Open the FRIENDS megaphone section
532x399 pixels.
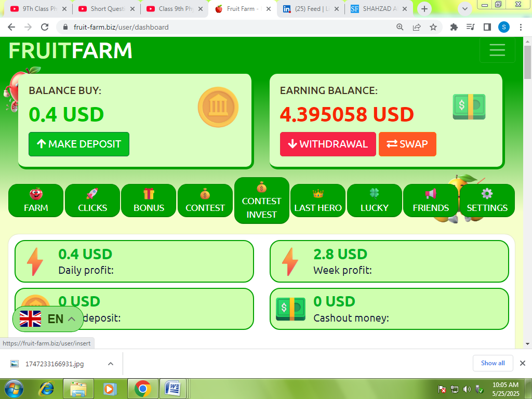click(x=431, y=201)
